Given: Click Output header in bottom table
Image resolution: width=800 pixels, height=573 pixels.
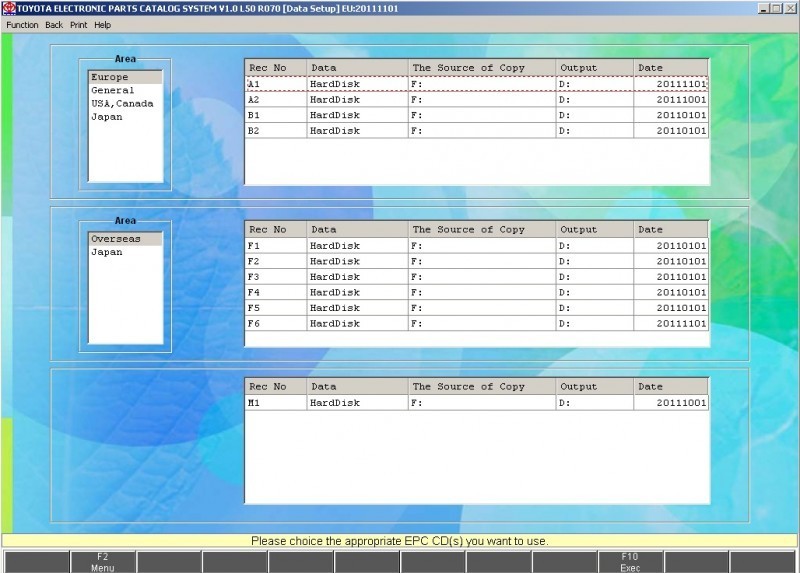Looking at the screenshot, I should [594, 387].
